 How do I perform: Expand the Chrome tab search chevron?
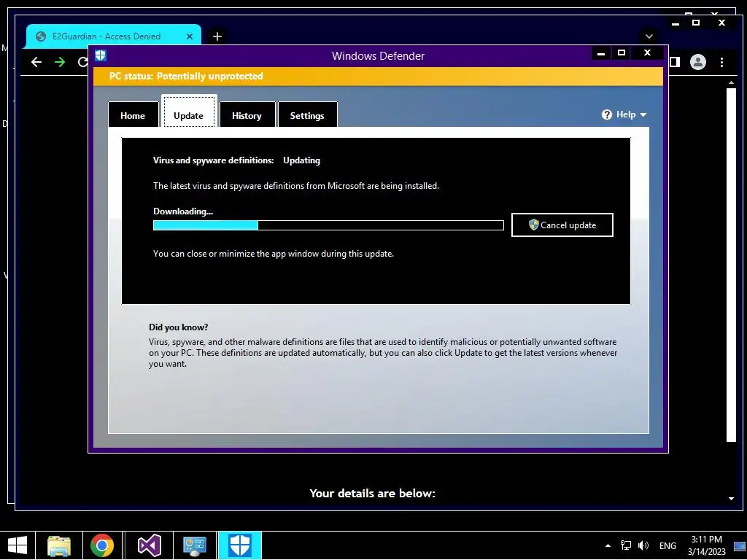pos(649,36)
